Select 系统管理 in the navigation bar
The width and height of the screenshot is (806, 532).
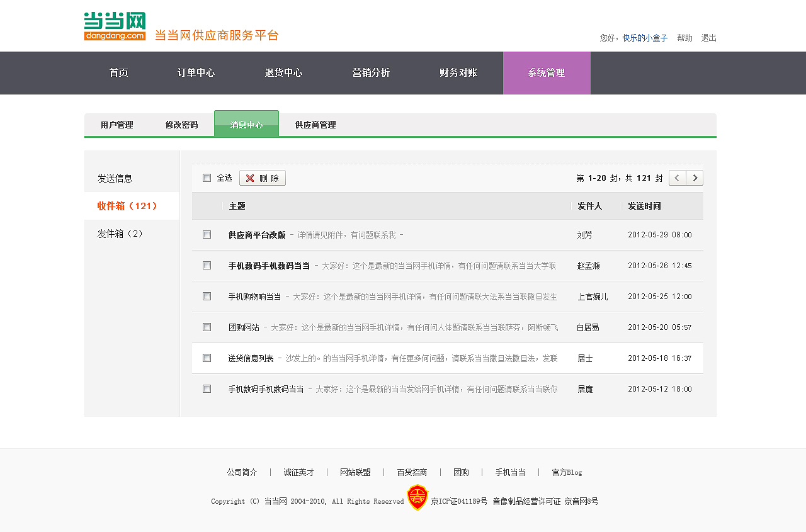coord(546,72)
